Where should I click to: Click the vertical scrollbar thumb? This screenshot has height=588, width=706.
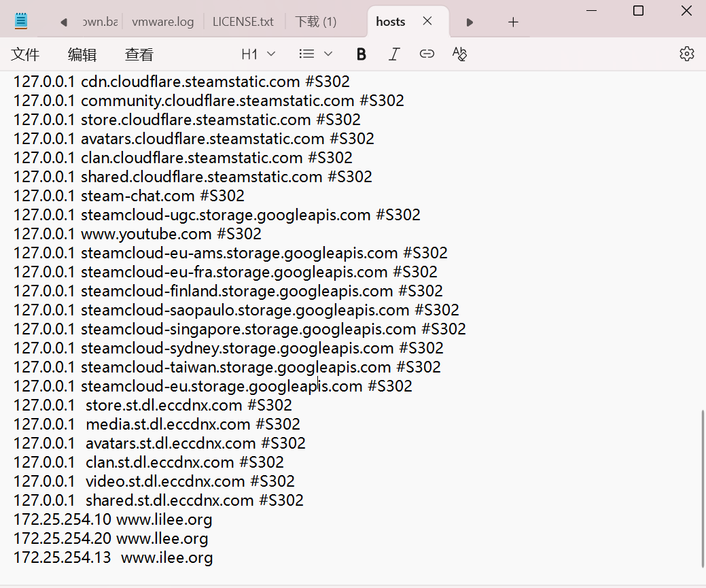[x=703, y=489]
